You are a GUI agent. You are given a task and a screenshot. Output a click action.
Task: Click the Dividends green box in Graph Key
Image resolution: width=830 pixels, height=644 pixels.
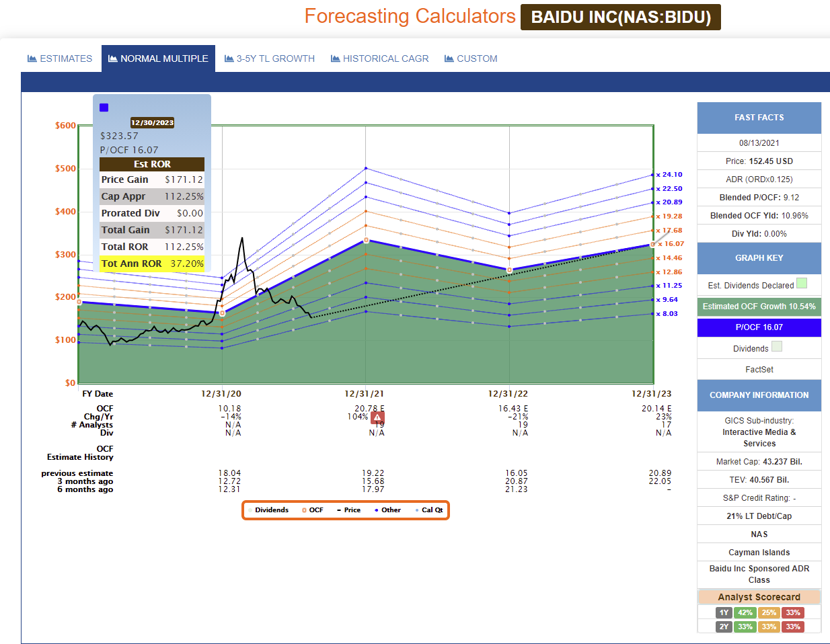[x=777, y=347]
